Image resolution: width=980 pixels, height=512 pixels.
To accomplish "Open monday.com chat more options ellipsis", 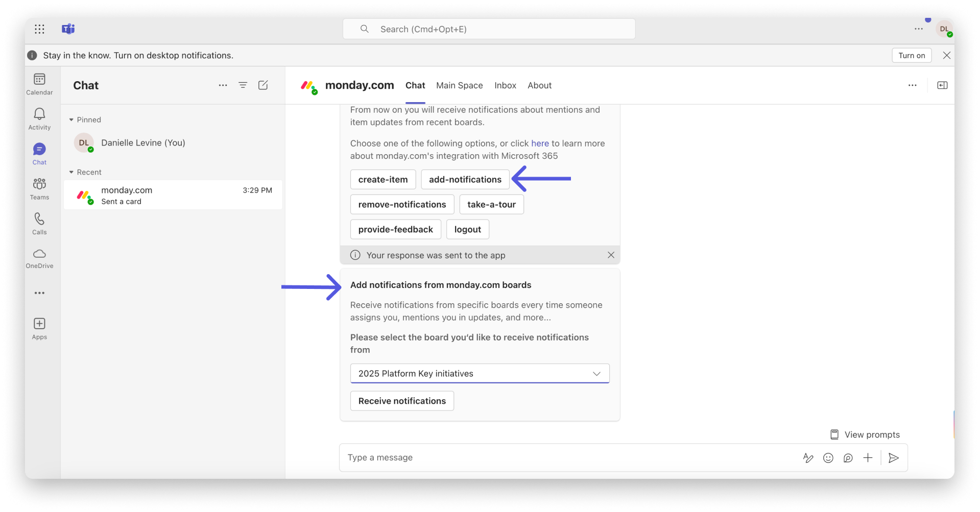I will point(913,85).
